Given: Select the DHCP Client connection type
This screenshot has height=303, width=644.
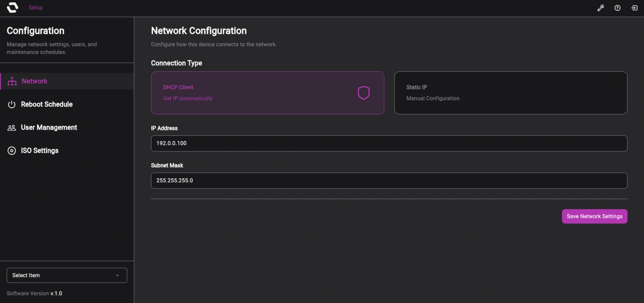Looking at the screenshot, I should (268, 93).
